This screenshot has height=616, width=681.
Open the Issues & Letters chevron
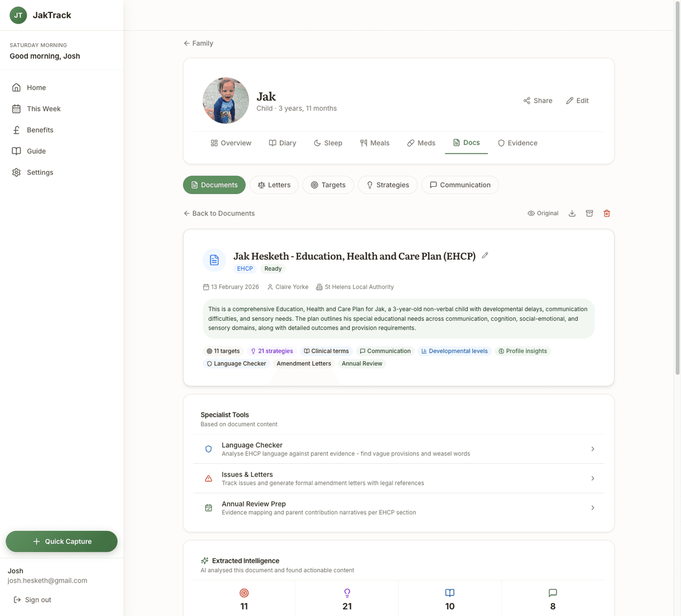(592, 479)
